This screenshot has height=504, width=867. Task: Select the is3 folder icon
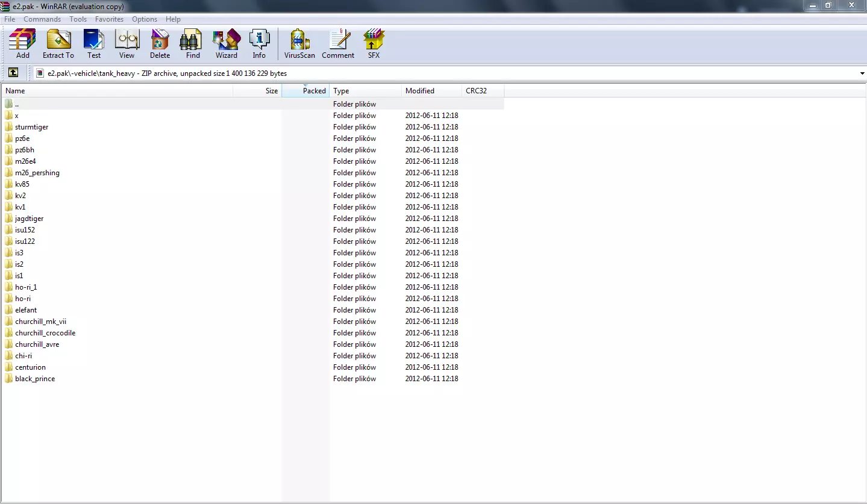tap(8, 253)
